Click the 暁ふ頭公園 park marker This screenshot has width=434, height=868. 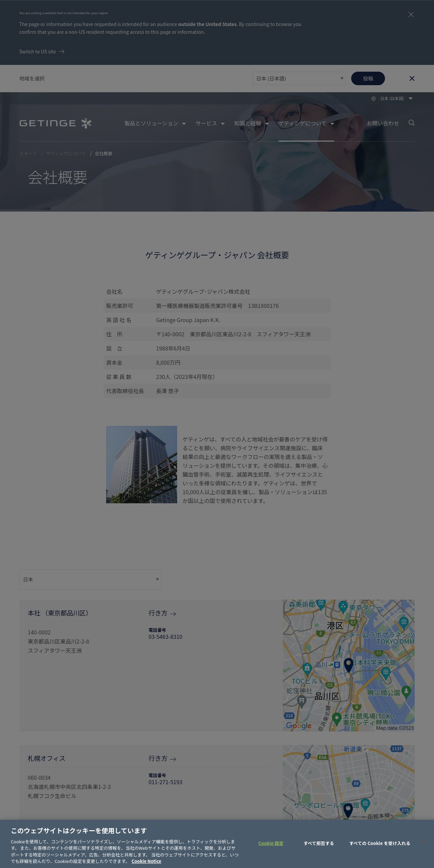pyautogui.click(x=407, y=692)
